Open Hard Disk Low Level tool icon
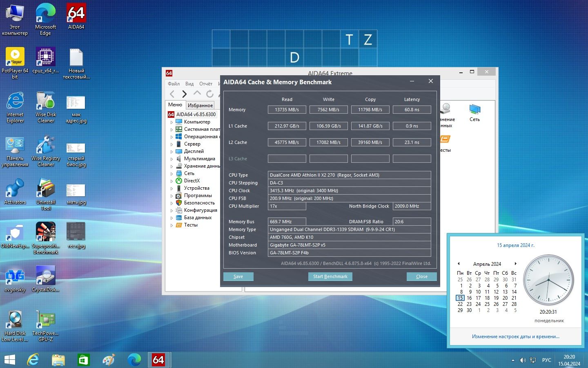This screenshot has width=588, height=368. (x=15, y=325)
